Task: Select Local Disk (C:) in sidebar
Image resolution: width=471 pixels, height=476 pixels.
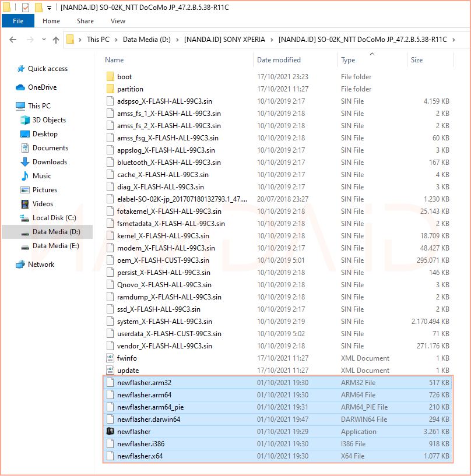Action: [x=54, y=218]
